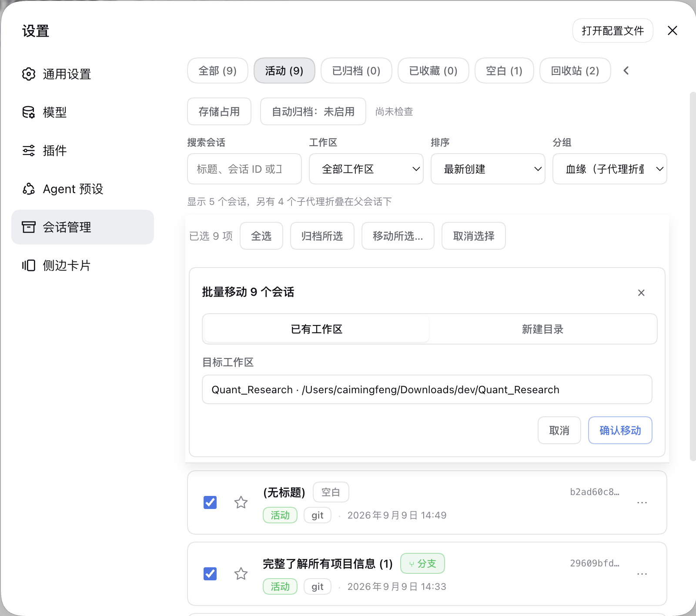Open the 插件 settings section
The image size is (696, 616).
tap(83, 151)
